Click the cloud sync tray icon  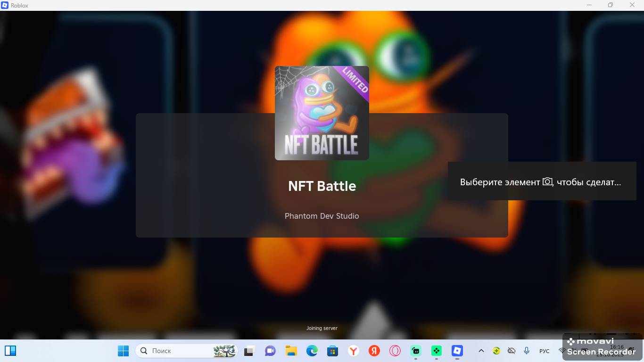pos(512,351)
